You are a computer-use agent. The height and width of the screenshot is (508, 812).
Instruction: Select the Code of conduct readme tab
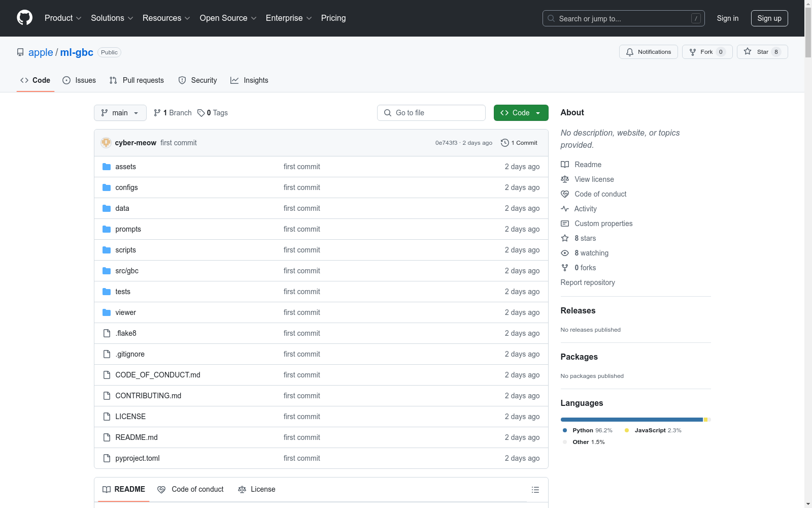191,489
